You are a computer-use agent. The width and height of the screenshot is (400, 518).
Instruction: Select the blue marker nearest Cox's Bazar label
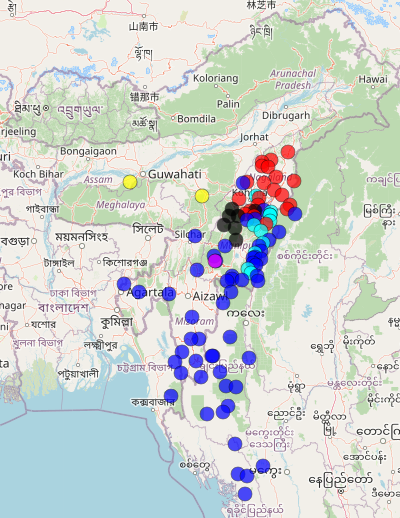click(x=171, y=396)
